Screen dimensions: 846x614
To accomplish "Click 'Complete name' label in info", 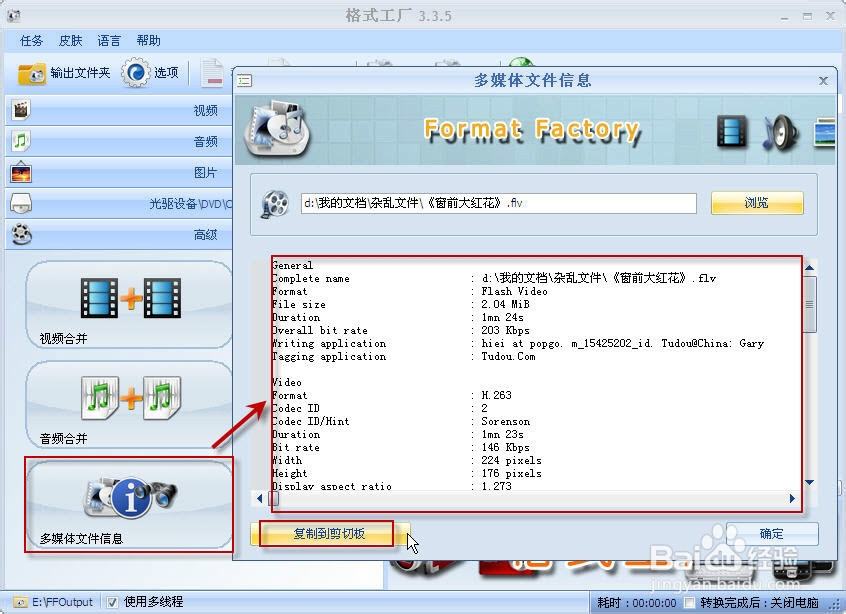I will 311,278.
